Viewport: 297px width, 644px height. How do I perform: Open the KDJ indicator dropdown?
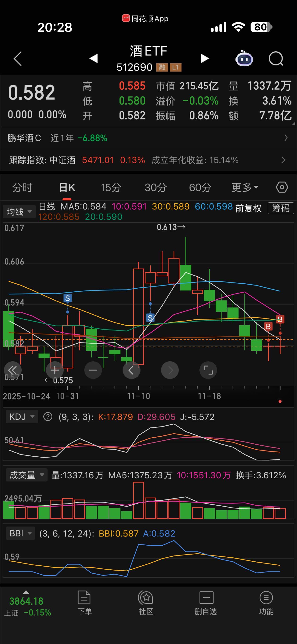(x=22, y=417)
